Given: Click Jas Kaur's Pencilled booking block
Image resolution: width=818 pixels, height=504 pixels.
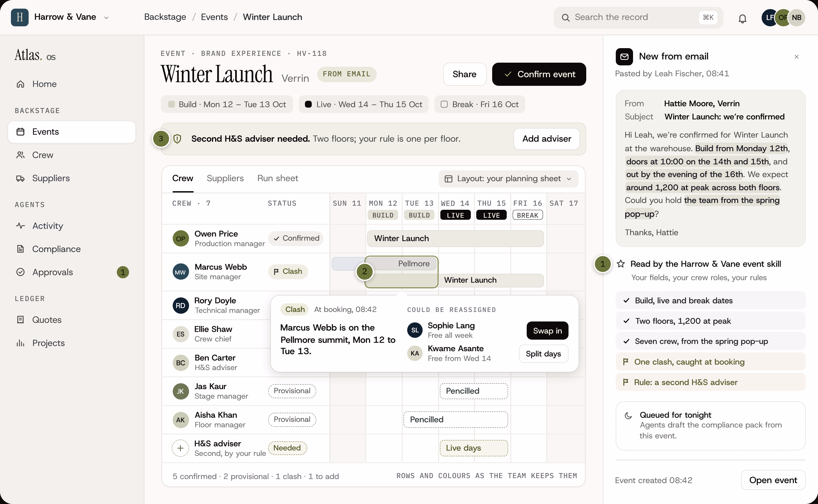Looking at the screenshot, I should click(474, 391).
